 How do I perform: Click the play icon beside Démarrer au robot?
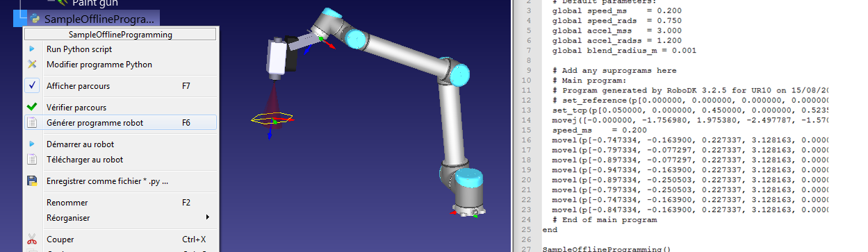point(32,144)
